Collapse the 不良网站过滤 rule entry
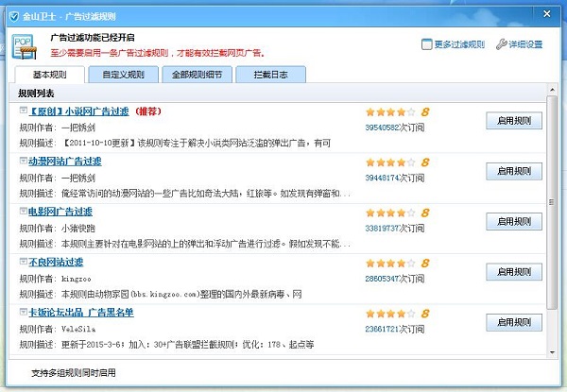This screenshot has width=567, height=392. [x=23, y=261]
